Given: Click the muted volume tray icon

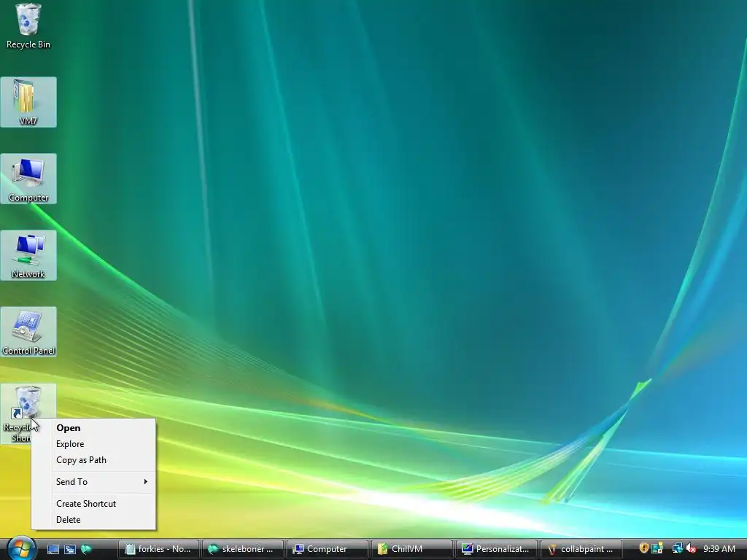Looking at the screenshot, I should tap(691, 548).
